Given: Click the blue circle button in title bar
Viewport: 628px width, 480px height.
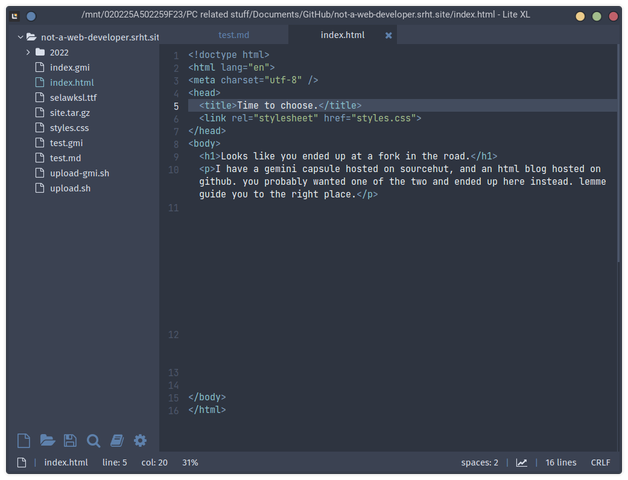Looking at the screenshot, I should 31,16.
